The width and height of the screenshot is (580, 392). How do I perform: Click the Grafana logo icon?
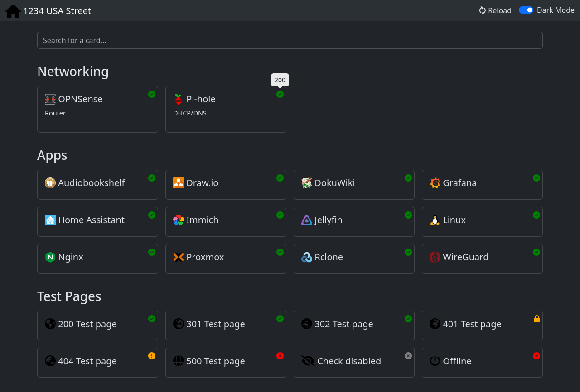coord(435,183)
